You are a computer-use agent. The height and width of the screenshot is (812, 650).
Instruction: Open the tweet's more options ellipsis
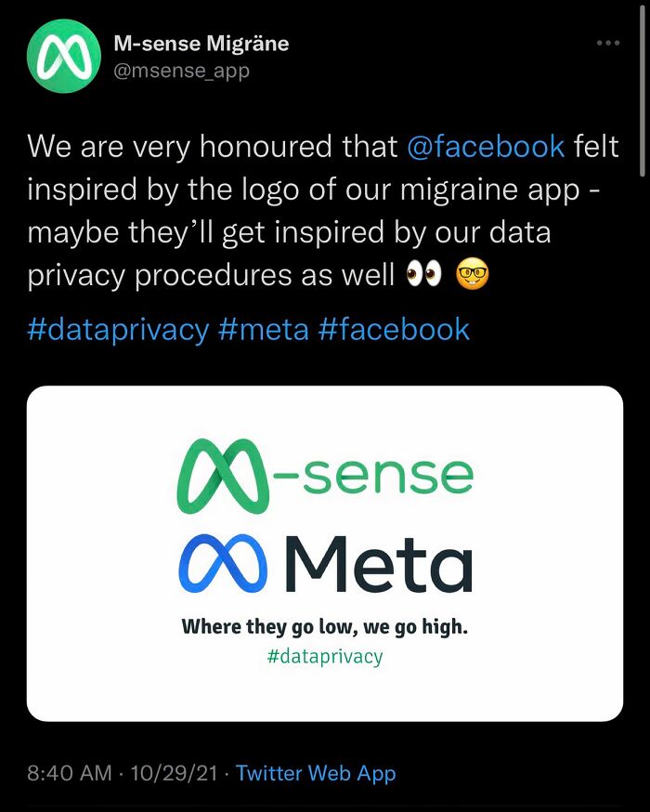tap(607, 44)
